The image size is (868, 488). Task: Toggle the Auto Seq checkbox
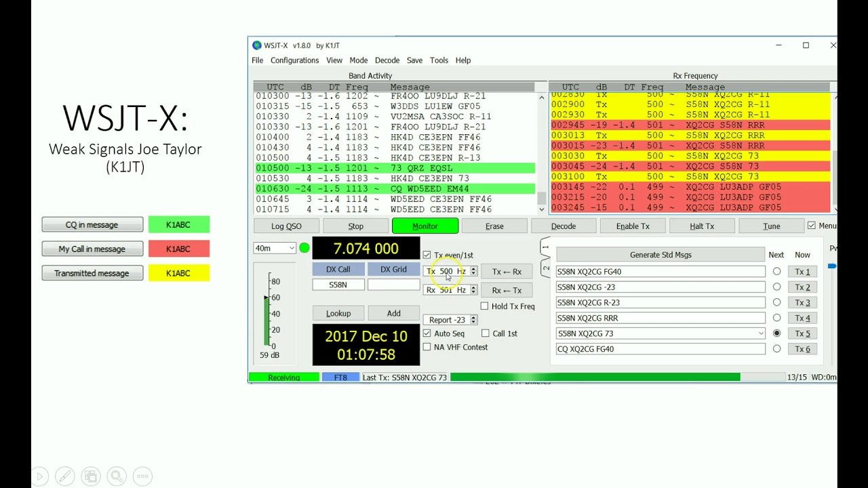(x=427, y=333)
